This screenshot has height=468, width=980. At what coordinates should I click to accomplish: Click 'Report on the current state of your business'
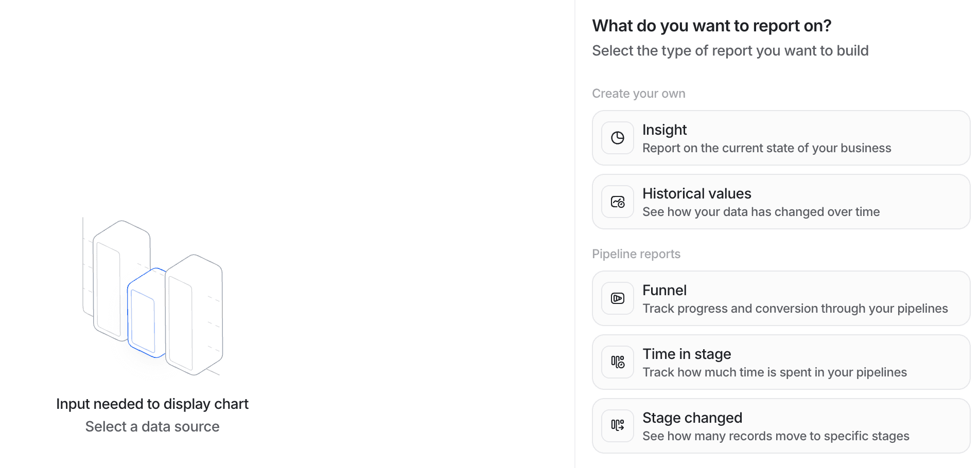tap(767, 148)
